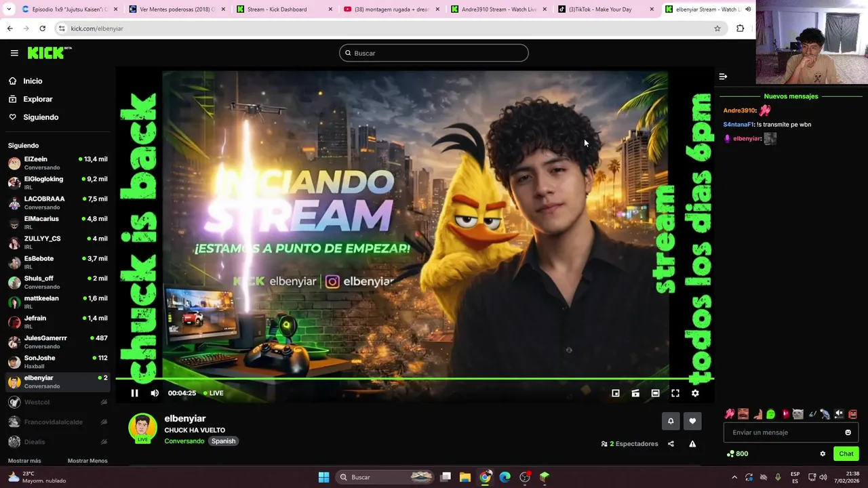Switch player to theater mode
Screen dimensions: 868x488
(655, 393)
